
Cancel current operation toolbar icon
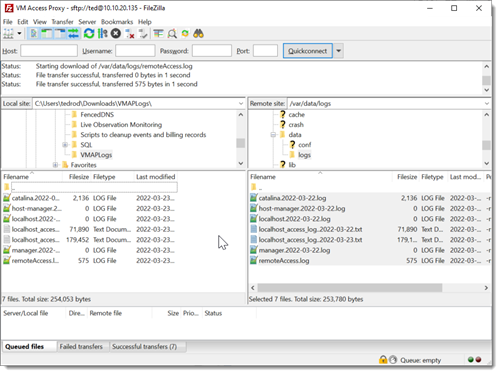116,34
